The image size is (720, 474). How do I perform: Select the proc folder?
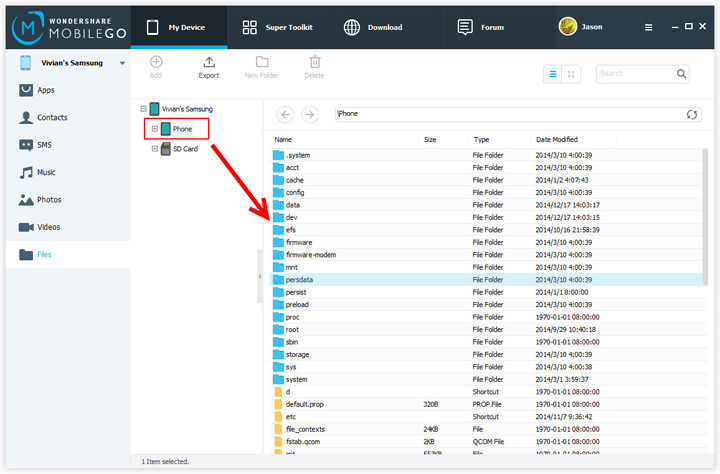click(x=486, y=317)
